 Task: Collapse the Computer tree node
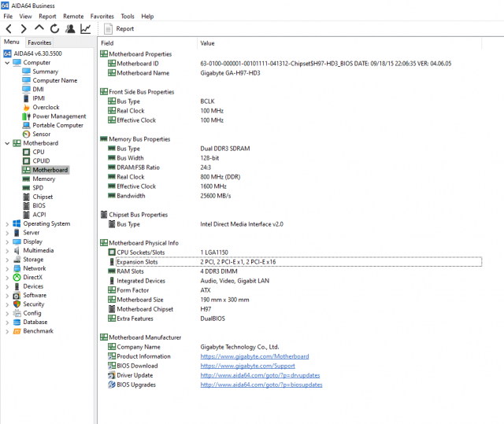(x=8, y=63)
